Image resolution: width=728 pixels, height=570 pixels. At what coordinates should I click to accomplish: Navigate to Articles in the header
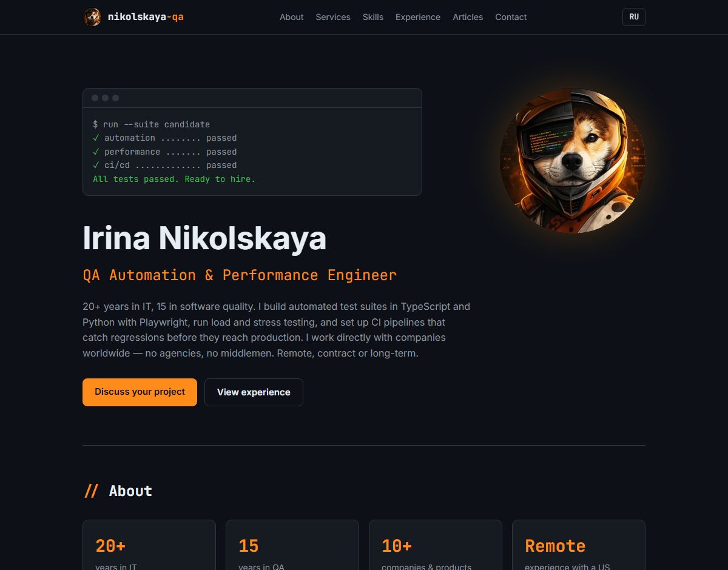[468, 17]
